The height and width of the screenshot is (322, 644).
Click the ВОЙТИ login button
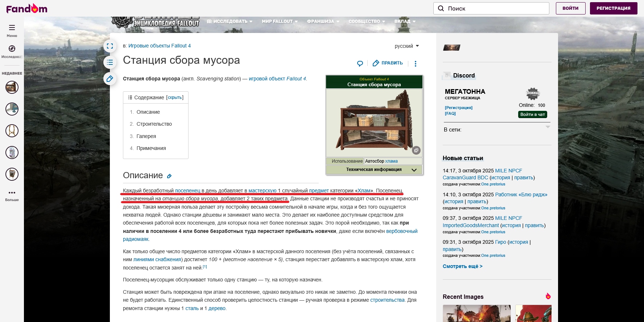[571, 8]
